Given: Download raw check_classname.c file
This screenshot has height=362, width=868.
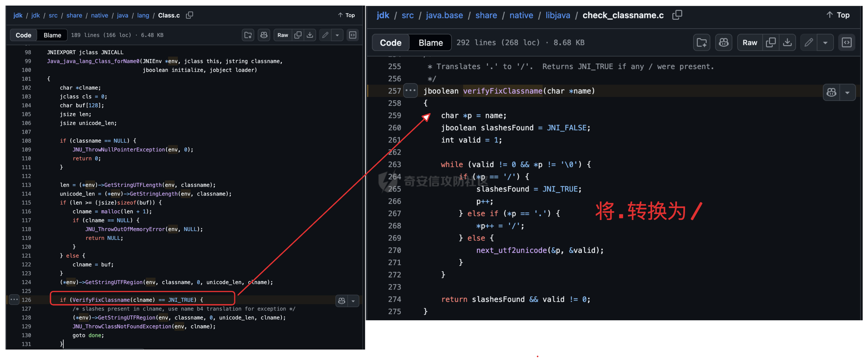Looking at the screenshot, I should [787, 43].
